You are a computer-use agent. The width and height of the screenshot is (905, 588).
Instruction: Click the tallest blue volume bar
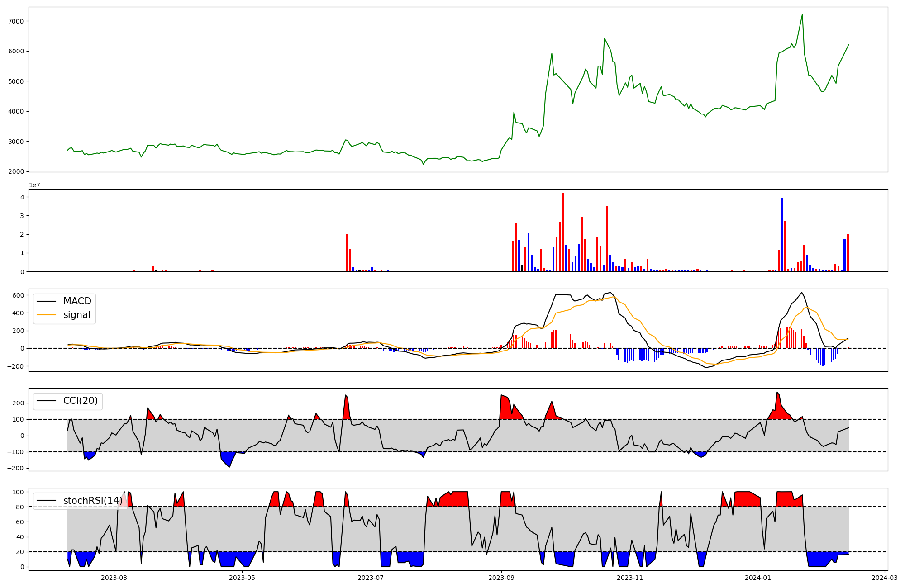(x=781, y=234)
